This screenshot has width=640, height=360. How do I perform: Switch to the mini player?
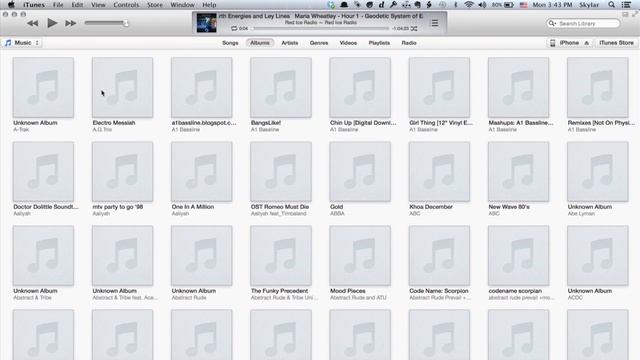[x=625, y=14]
